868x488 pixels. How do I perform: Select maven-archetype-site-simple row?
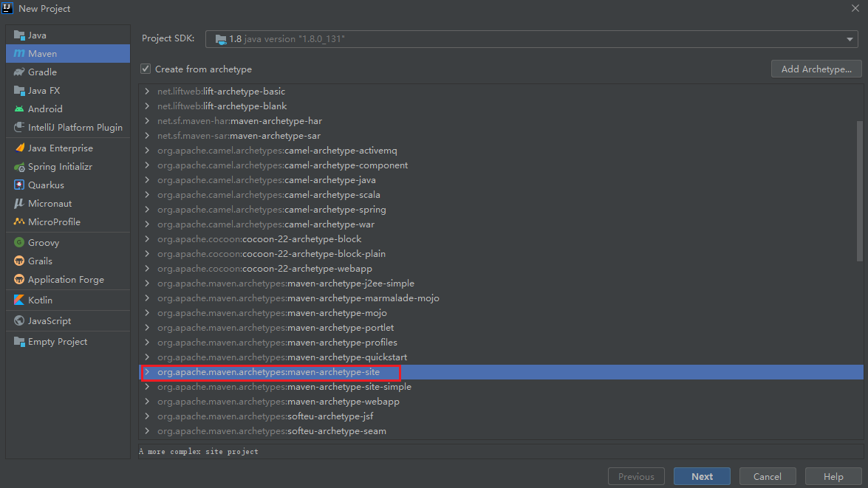(x=501, y=387)
